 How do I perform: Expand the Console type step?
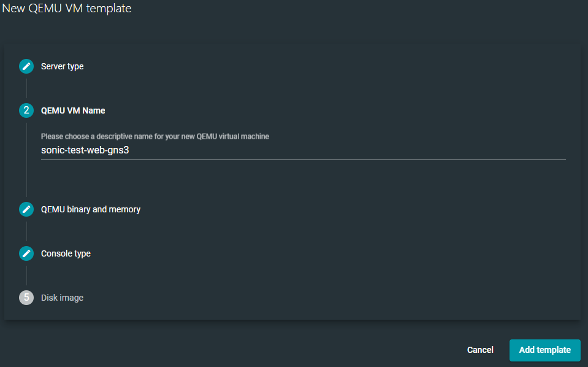(66, 253)
